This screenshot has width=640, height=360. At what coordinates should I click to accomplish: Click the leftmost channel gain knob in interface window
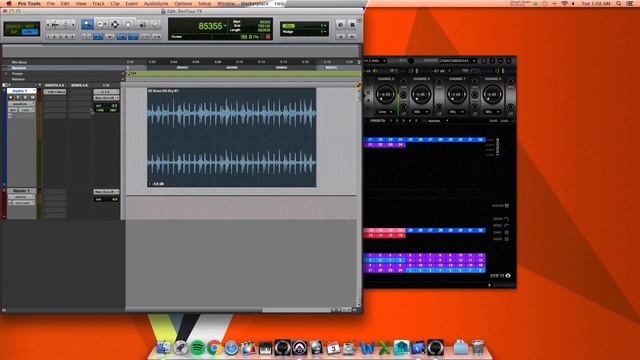tap(385, 94)
